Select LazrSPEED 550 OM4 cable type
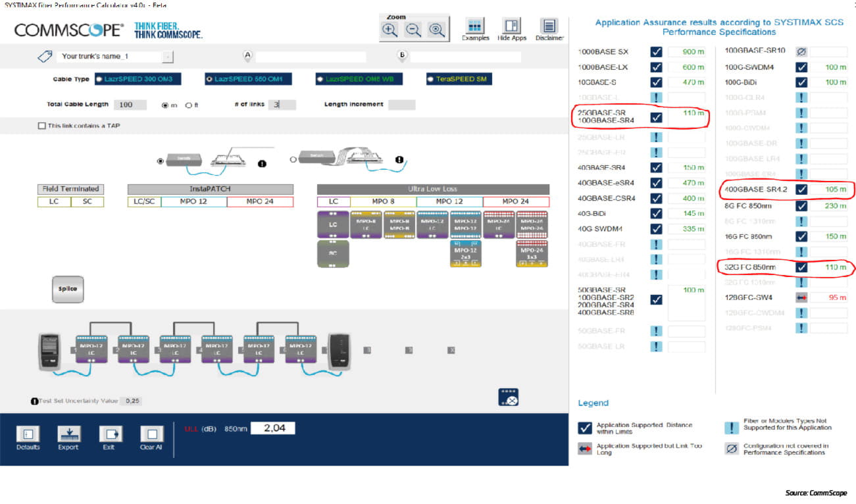Image resolution: width=856 pixels, height=504 pixels. click(x=248, y=79)
